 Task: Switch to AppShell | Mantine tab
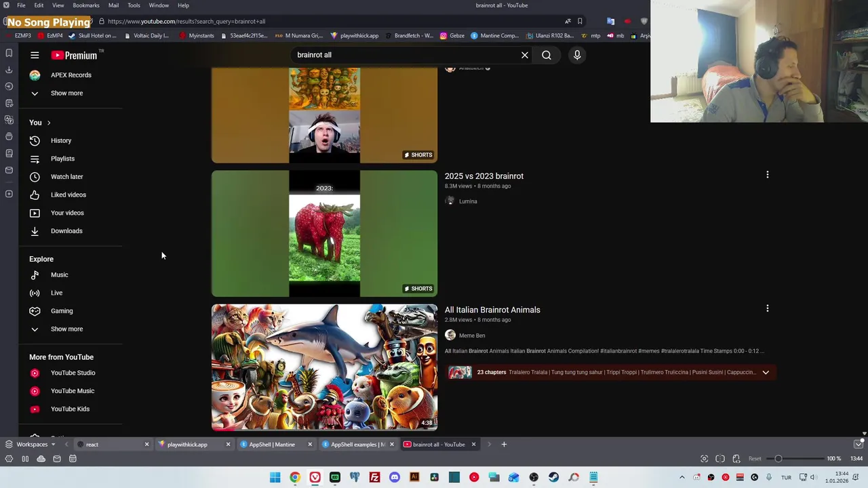275,445
